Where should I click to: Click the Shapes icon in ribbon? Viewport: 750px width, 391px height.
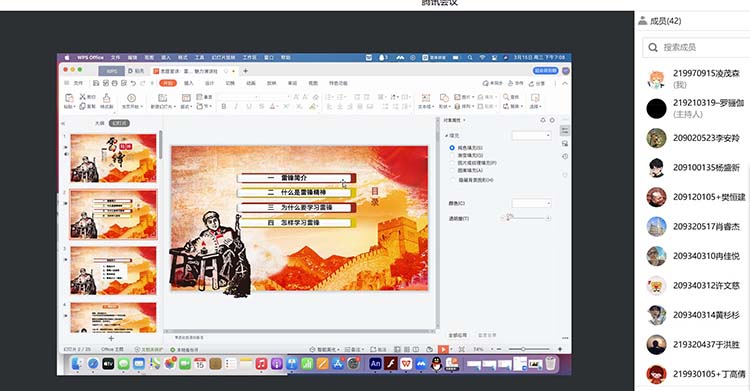click(444, 98)
